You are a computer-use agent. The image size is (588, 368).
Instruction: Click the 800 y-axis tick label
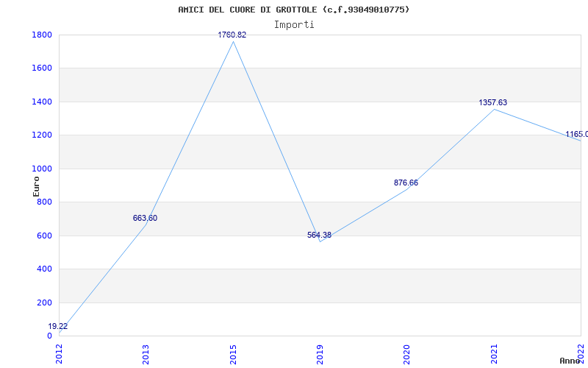[44, 202]
